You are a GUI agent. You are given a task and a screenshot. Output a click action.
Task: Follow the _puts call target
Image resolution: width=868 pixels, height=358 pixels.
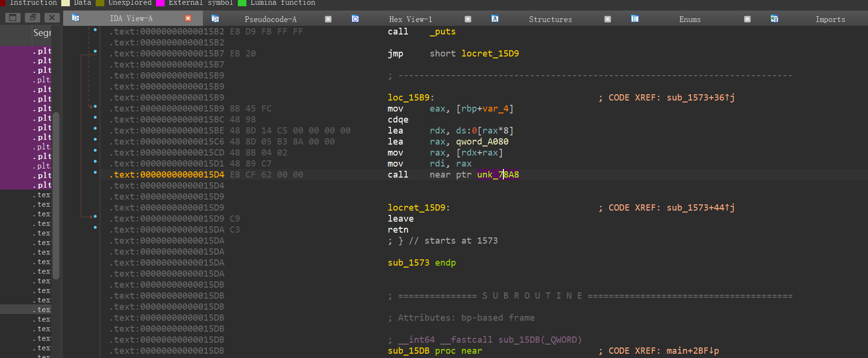click(443, 32)
